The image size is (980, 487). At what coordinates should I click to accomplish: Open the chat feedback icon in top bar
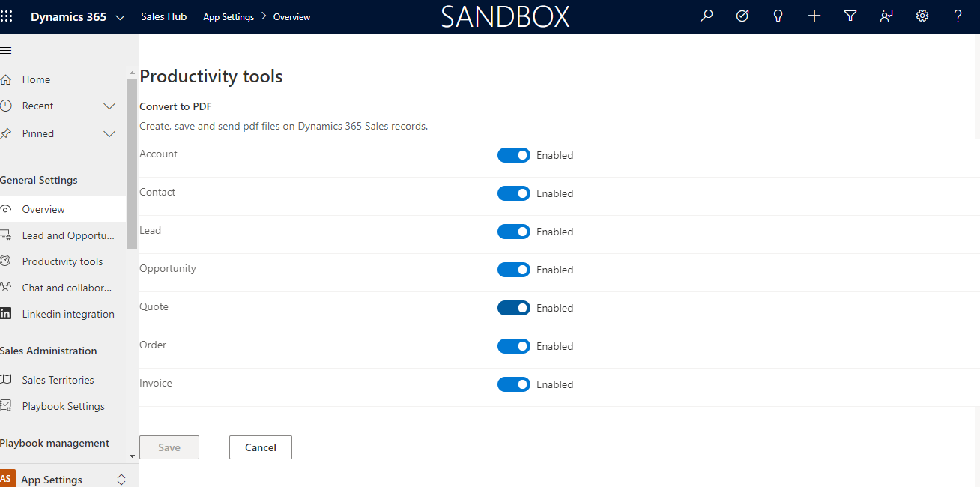[x=886, y=16]
